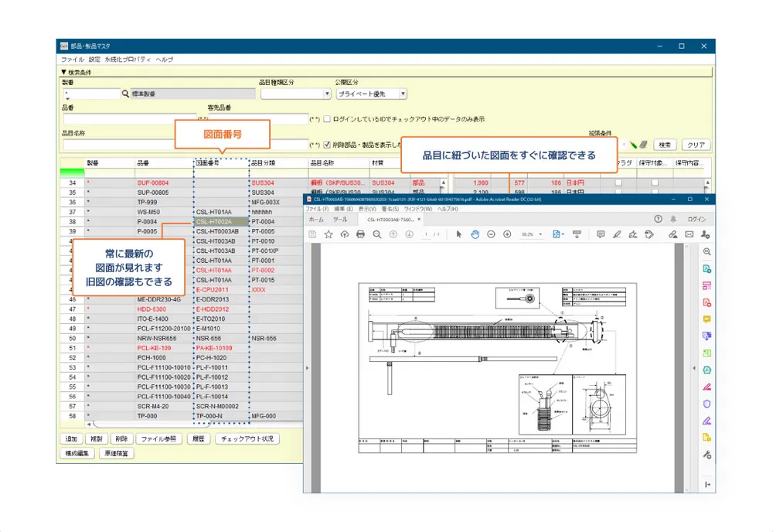Click 履歴 button below the table

click(198, 438)
